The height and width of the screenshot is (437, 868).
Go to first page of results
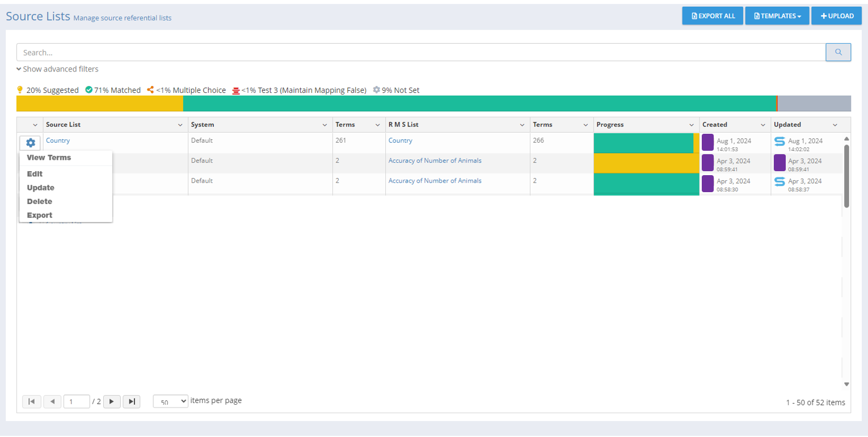click(x=32, y=401)
